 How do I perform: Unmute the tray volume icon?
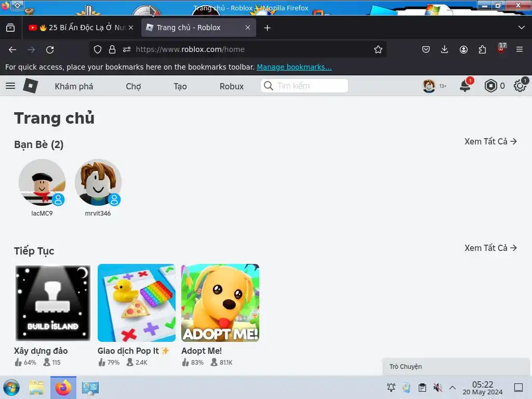(438, 388)
